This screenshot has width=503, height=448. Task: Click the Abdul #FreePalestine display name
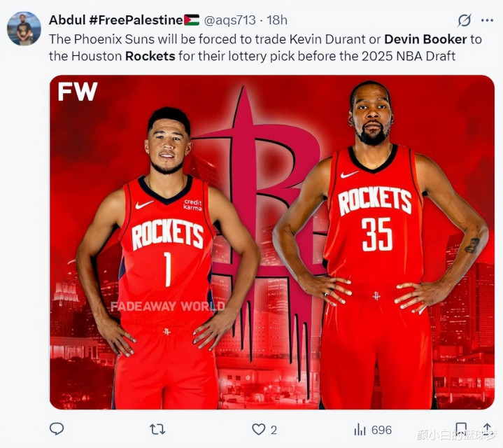[x=124, y=20]
